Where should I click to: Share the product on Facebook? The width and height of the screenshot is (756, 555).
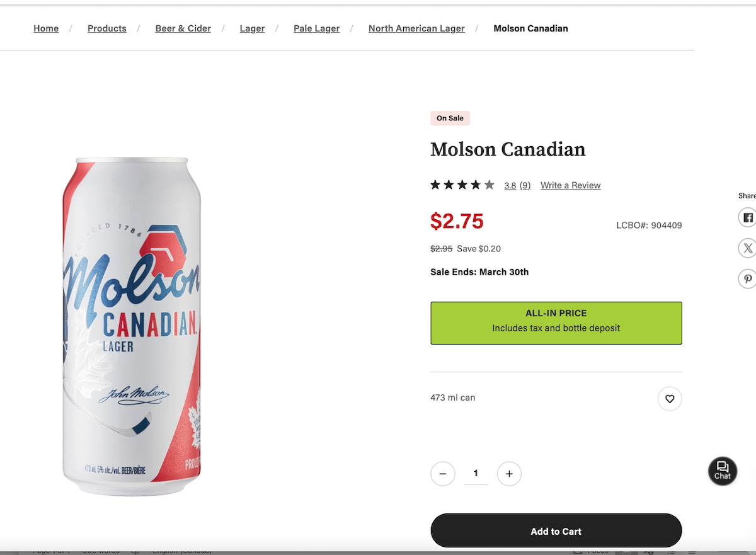(747, 218)
